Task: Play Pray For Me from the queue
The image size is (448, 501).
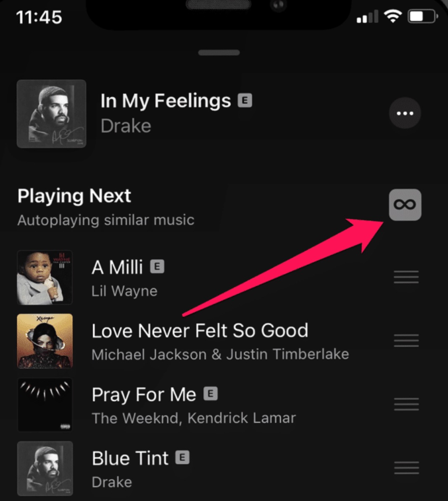Action: tap(144, 395)
